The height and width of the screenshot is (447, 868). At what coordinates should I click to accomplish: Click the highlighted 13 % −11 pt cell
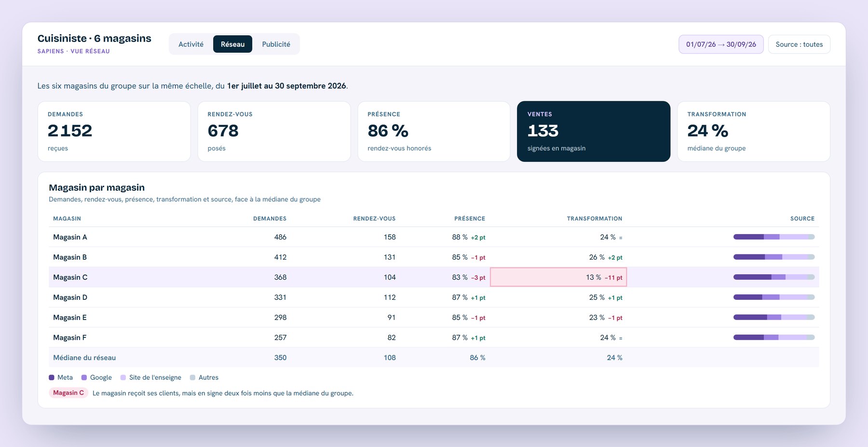tap(558, 277)
